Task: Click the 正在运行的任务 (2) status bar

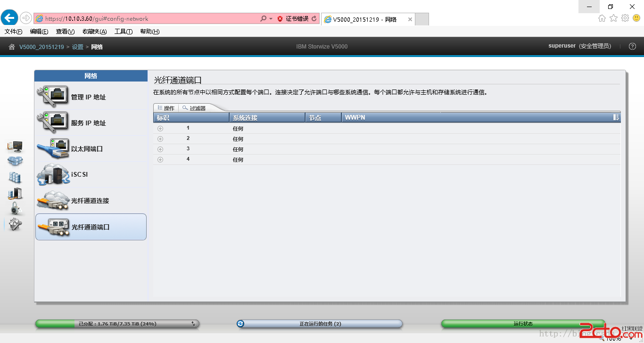Action: tap(320, 324)
